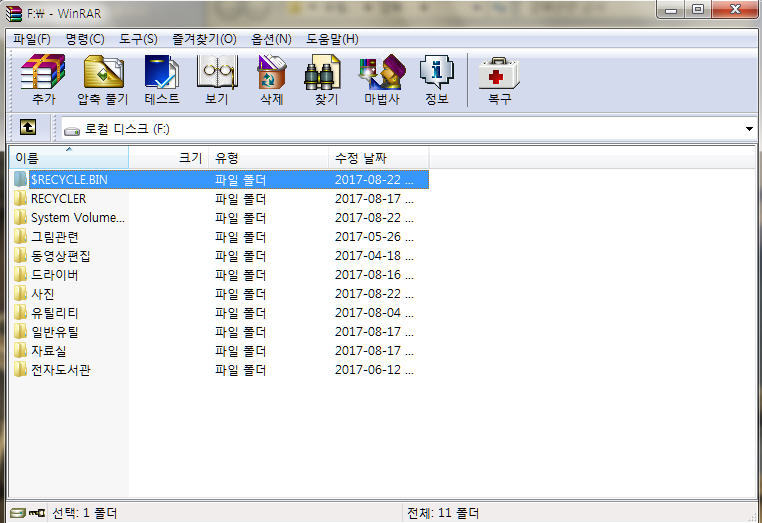The height and width of the screenshot is (523, 762).
Task: Select the 자료실 folder name
Action: pos(49,350)
